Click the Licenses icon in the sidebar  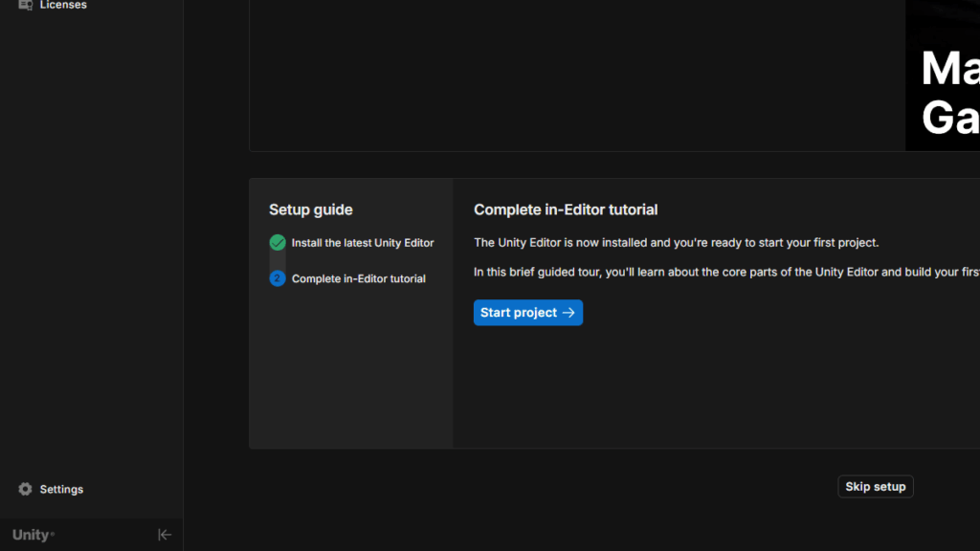26,5
